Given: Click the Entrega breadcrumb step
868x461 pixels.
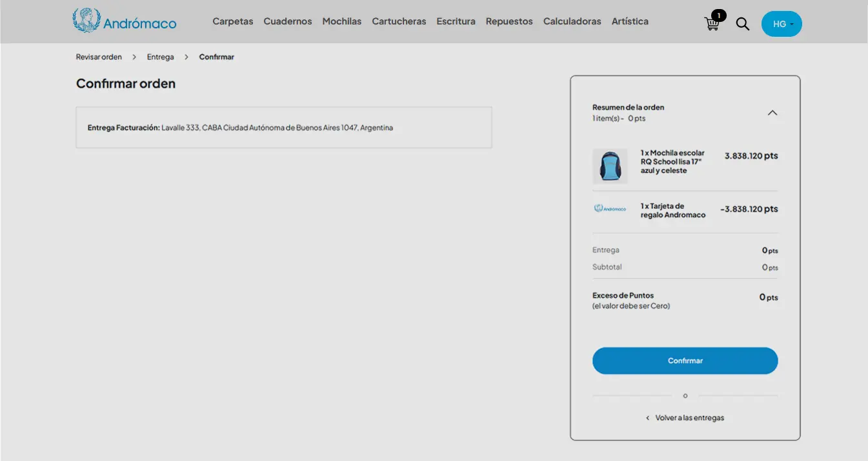Looking at the screenshot, I should (x=160, y=57).
